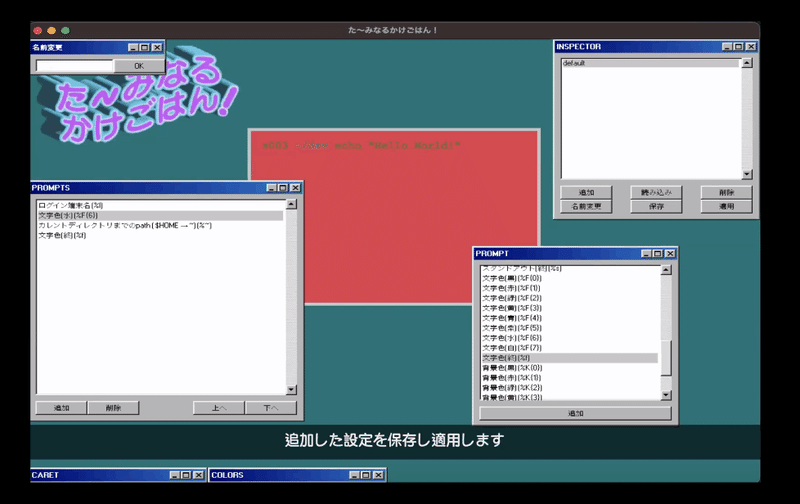Select 文字色(紫)(%F{5}) in PROMPT list
The width and height of the screenshot is (800, 504).
tap(569, 328)
